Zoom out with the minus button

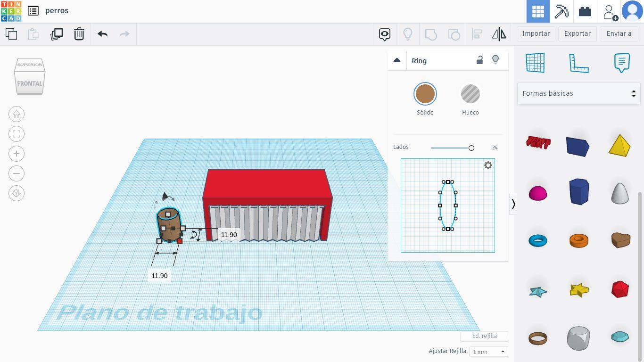[x=17, y=173]
